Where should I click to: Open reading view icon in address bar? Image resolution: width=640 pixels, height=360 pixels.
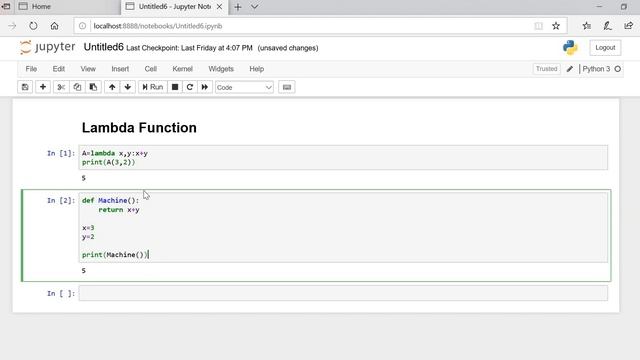click(539, 26)
